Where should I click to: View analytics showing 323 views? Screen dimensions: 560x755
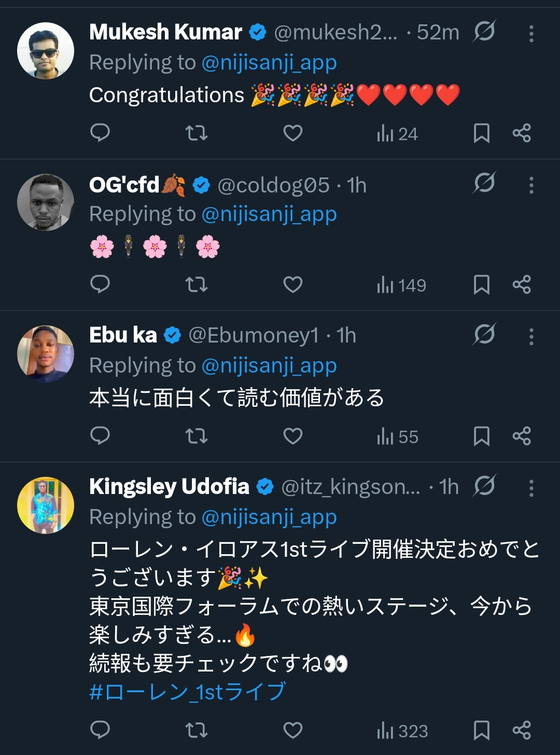tap(402, 731)
